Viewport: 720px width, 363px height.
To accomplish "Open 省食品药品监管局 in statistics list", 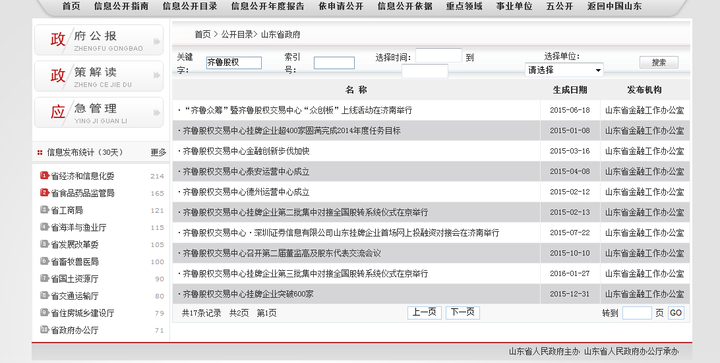I will click(x=82, y=193).
